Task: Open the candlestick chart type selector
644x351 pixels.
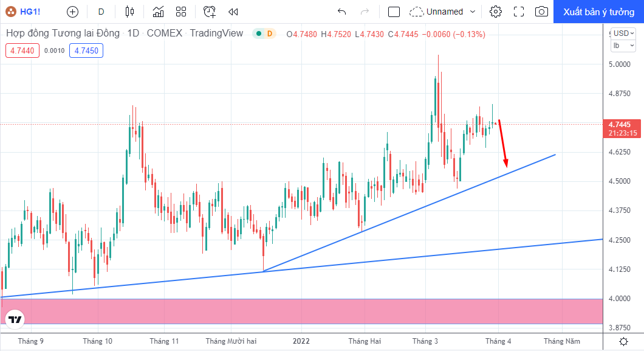Action: tap(130, 12)
